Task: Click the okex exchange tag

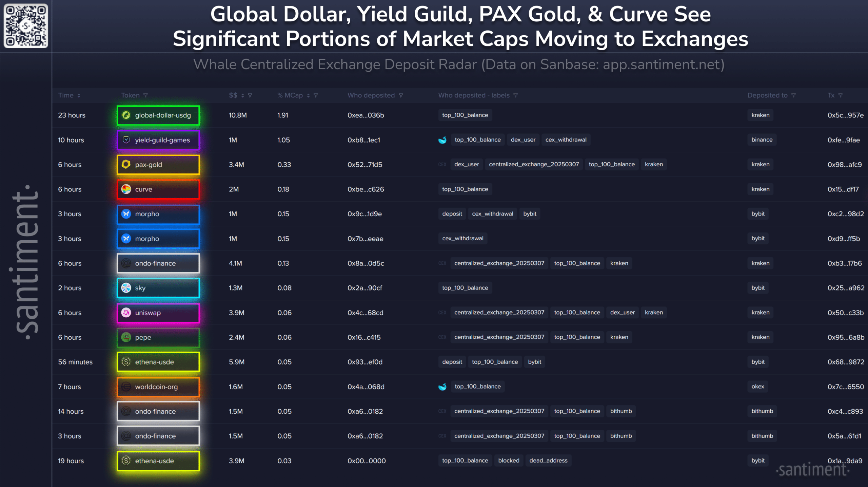Action: tap(757, 386)
